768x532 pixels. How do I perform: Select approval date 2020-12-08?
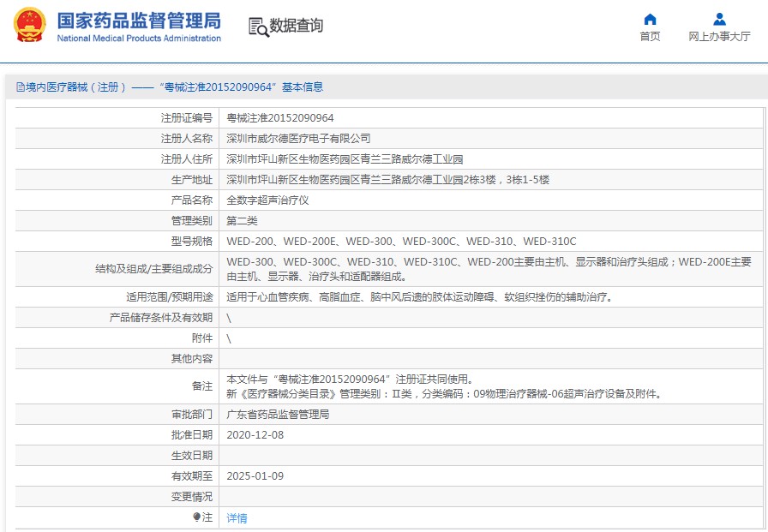coord(255,435)
